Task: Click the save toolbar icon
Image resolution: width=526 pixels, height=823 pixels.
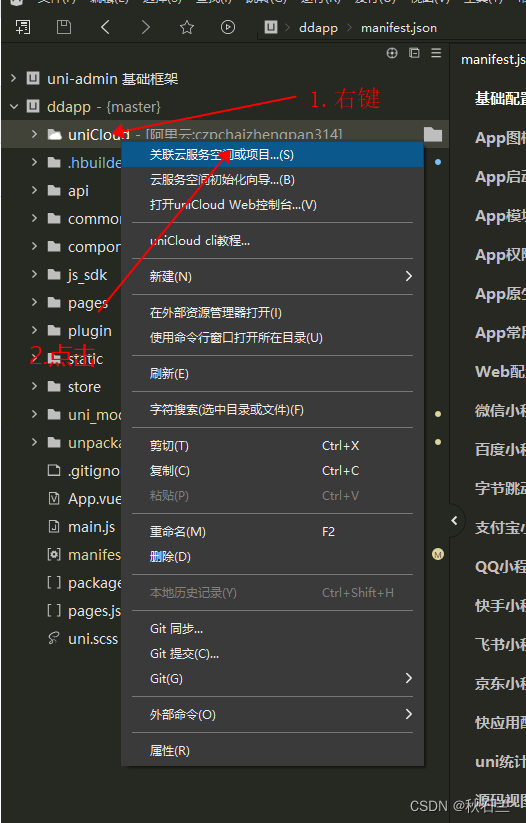Action: pos(64,27)
